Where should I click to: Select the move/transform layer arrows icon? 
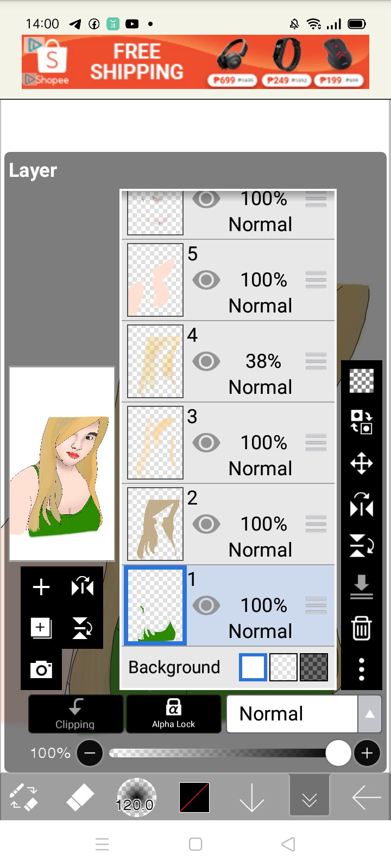tap(361, 464)
